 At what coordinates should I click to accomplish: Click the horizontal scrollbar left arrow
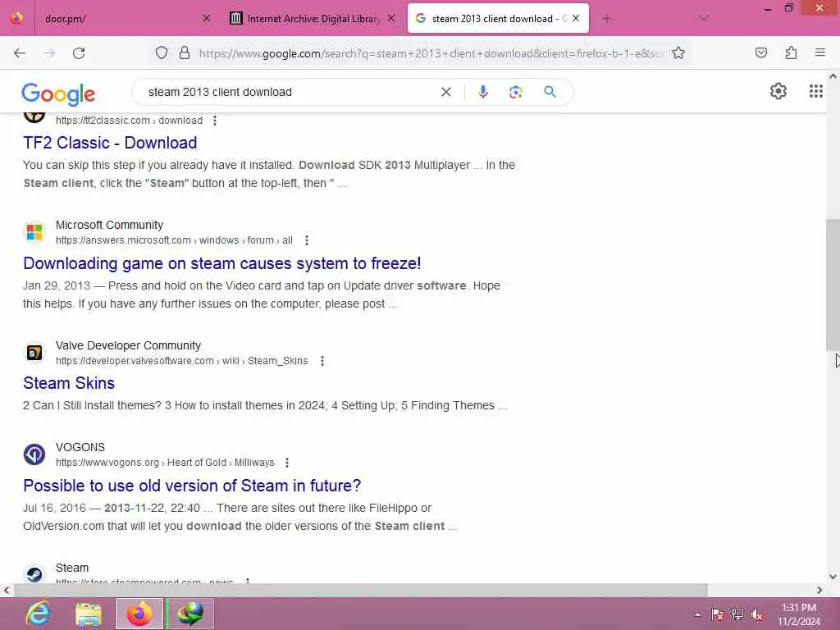tap(7, 590)
